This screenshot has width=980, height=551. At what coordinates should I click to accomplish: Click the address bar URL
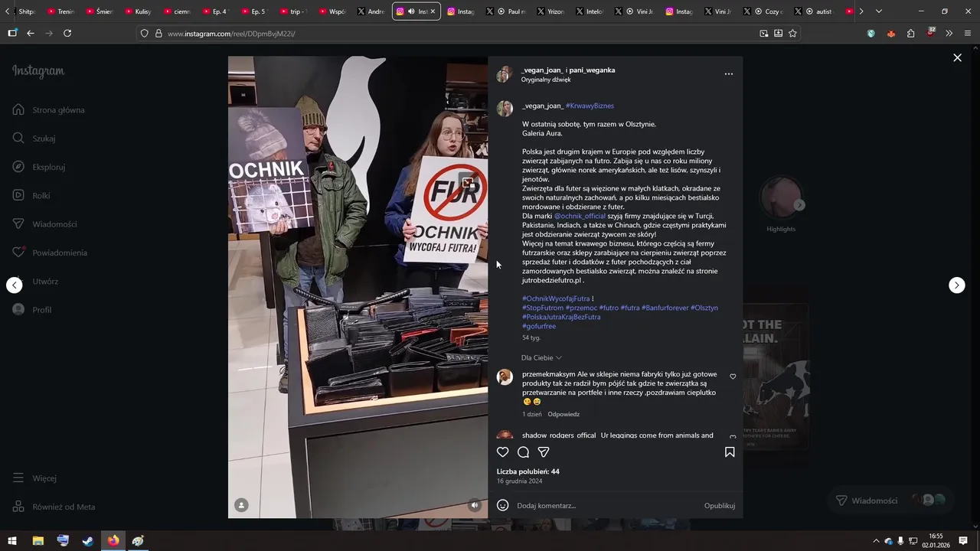click(x=231, y=34)
